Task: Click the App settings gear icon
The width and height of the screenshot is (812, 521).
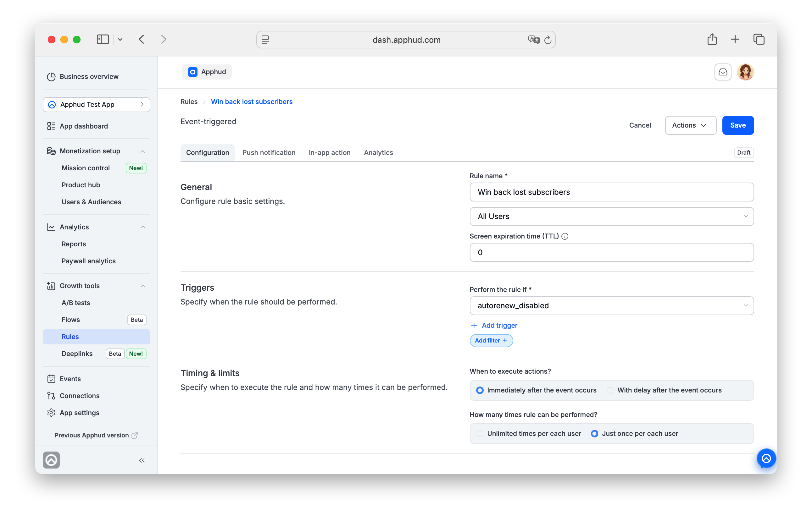Action: tap(51, 412)
